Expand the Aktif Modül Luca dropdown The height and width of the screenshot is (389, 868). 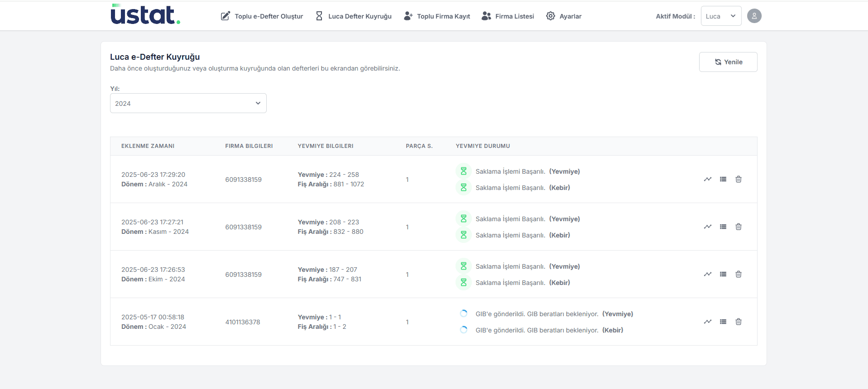[721, 16]
